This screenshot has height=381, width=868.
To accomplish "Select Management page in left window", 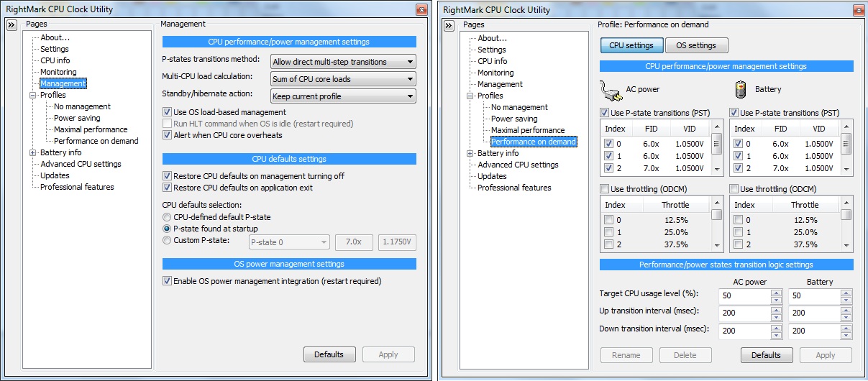I will click(63, 83).
